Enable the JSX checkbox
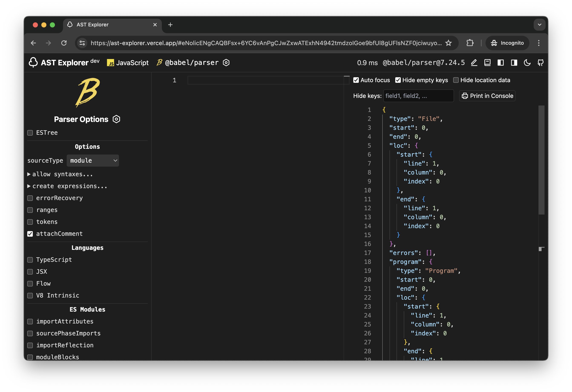572x392 pixels. 30,272
